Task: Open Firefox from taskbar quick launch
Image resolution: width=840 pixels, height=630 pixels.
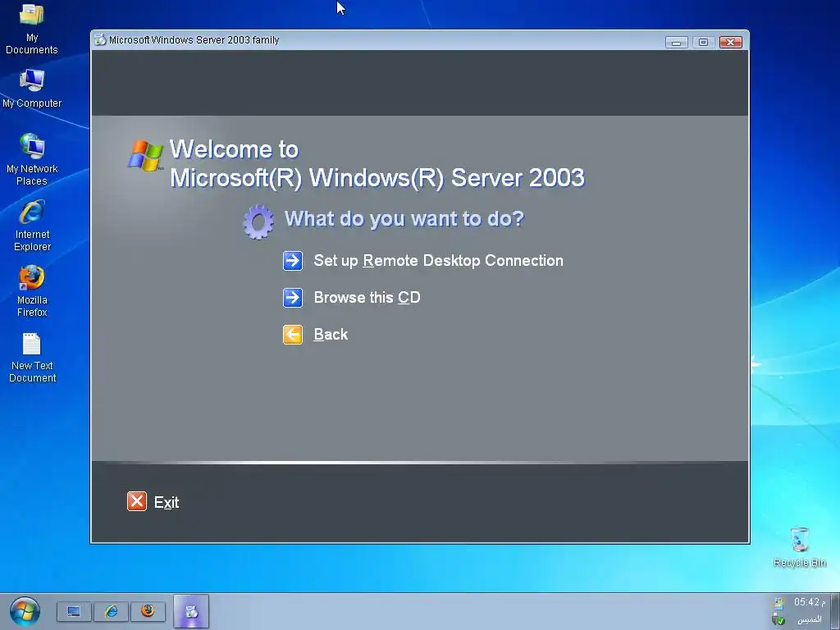Action: tap(148, 611)
